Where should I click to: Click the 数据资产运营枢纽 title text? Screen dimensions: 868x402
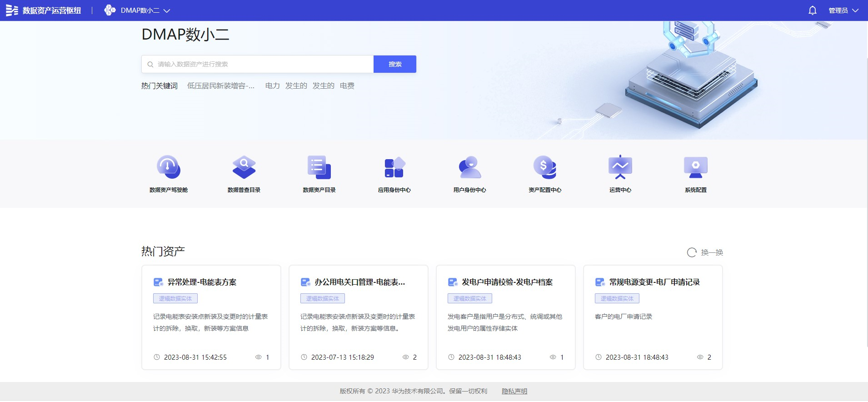coord(52,10)
